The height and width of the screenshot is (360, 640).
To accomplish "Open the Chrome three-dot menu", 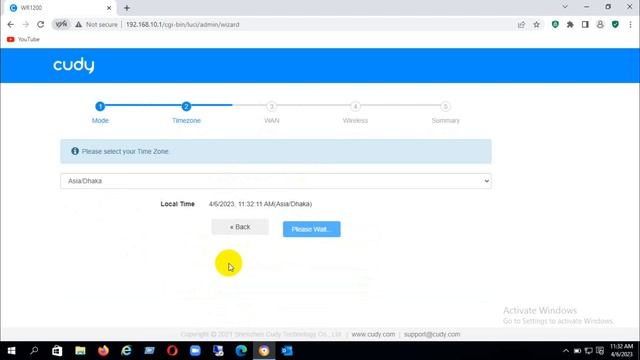I will [x=630, y=24].
